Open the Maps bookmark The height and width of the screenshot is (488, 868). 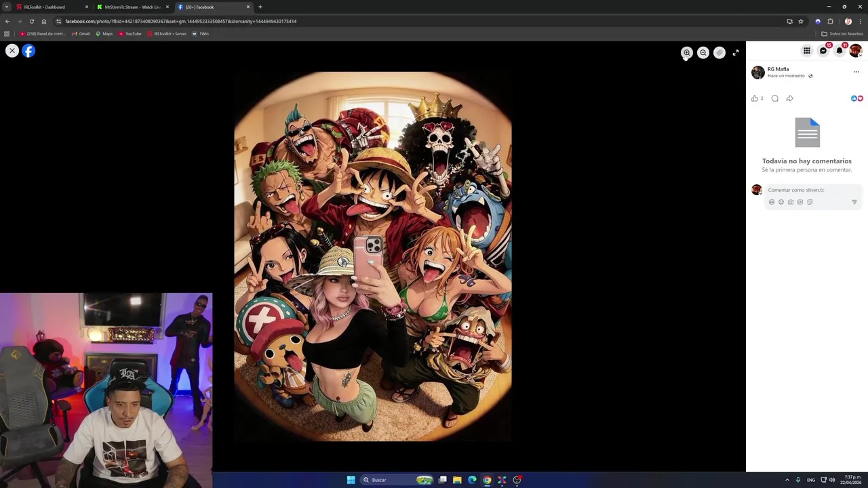click(x=104, y=33)
